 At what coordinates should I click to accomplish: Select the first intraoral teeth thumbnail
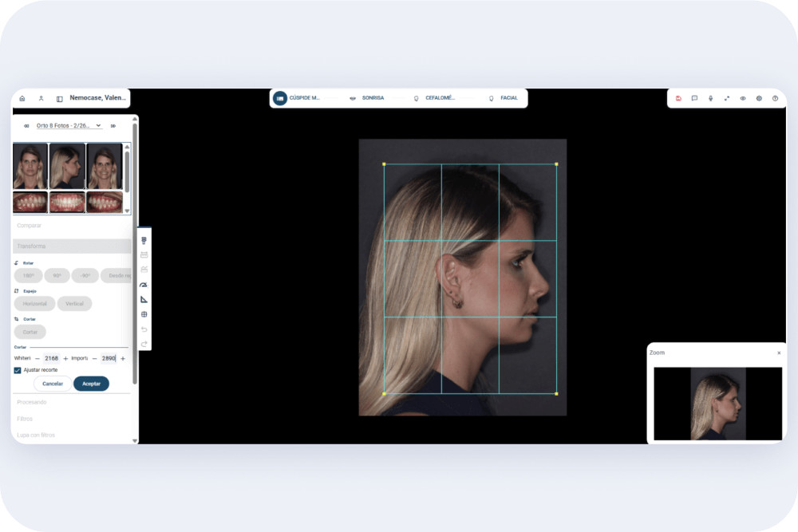(30, 203)
